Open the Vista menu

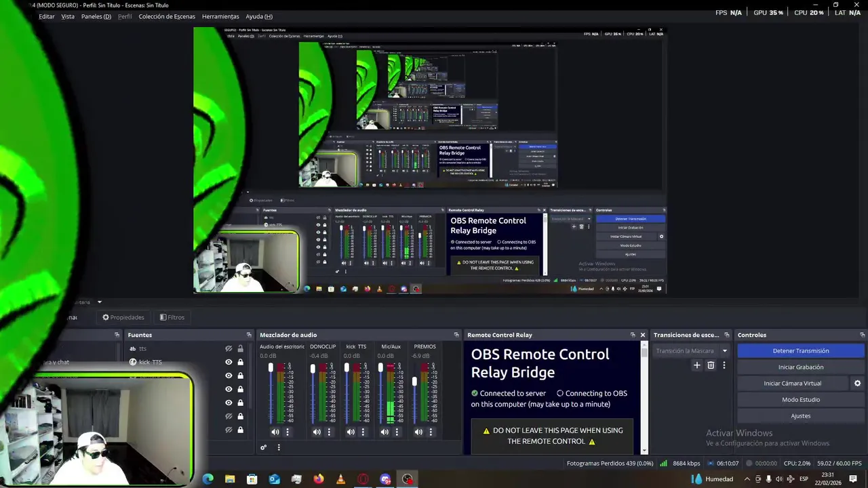(x=68, y=16)
